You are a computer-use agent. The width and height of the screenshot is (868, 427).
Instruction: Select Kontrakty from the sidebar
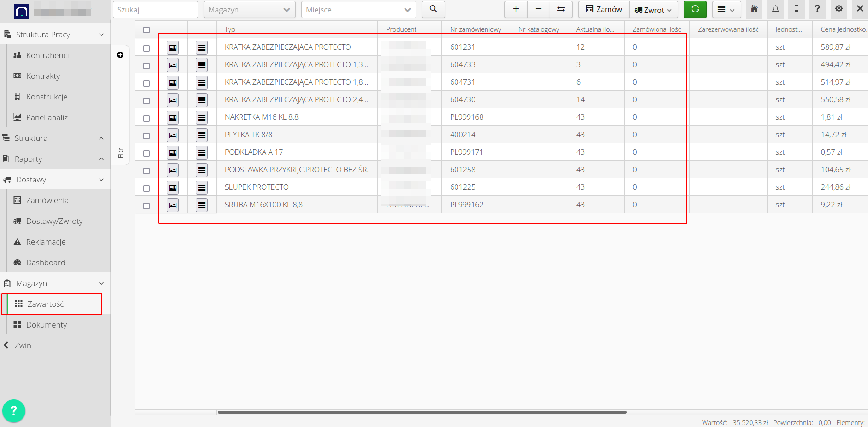(x=43, y=76)
